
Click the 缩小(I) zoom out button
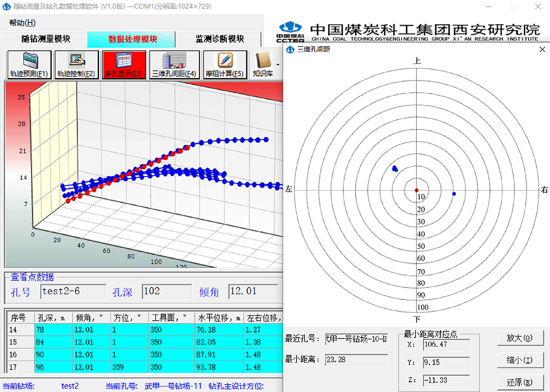tap(520, 360)
